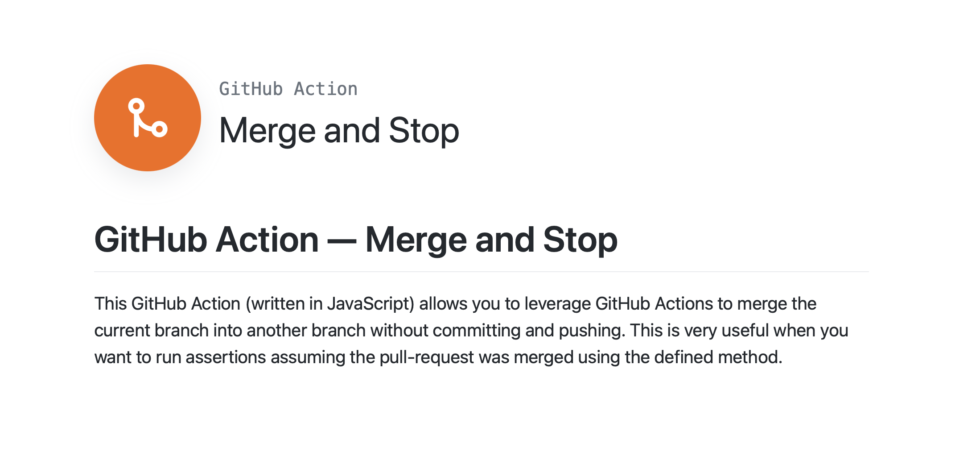Click the bold "GitHub Action — Merge and Stop" heading

355,240
